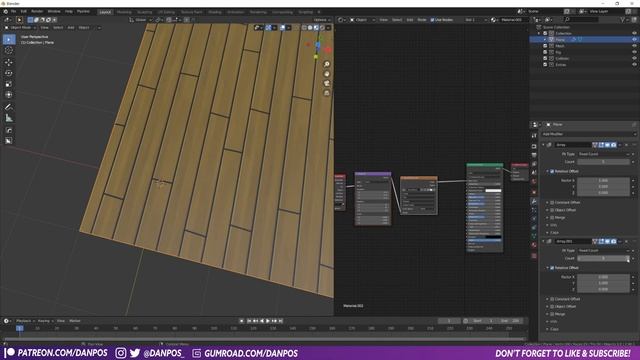Open the Tool properties tab icon
Screen dimensions: 640x360
click(x=534, y=136)
